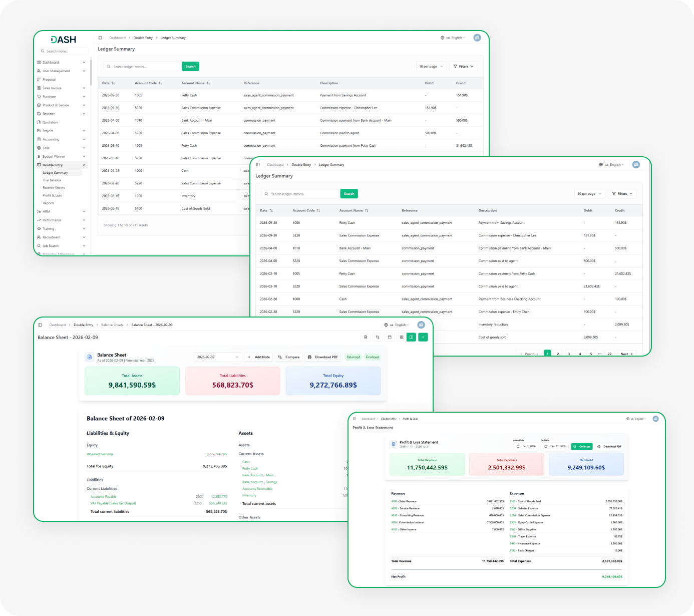Switch to grid view icon in Balance Sheet toolbar
This screenshot has width=694, height=616.
(x=401, y=337)
